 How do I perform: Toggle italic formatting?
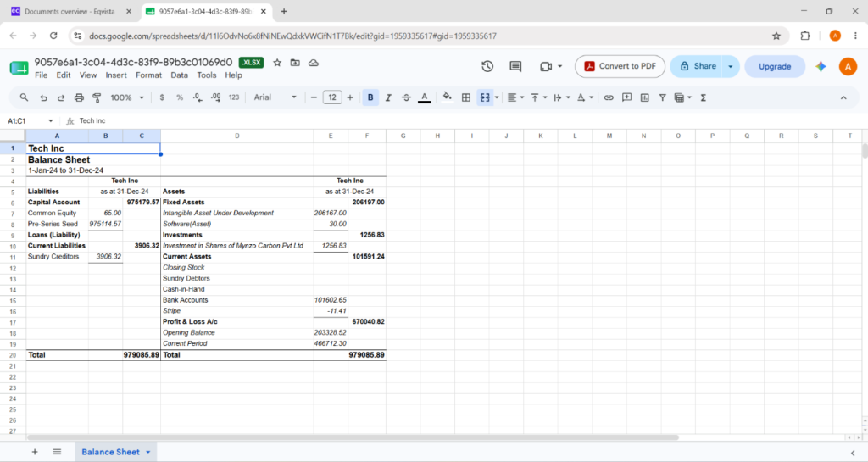pos(388,97)
